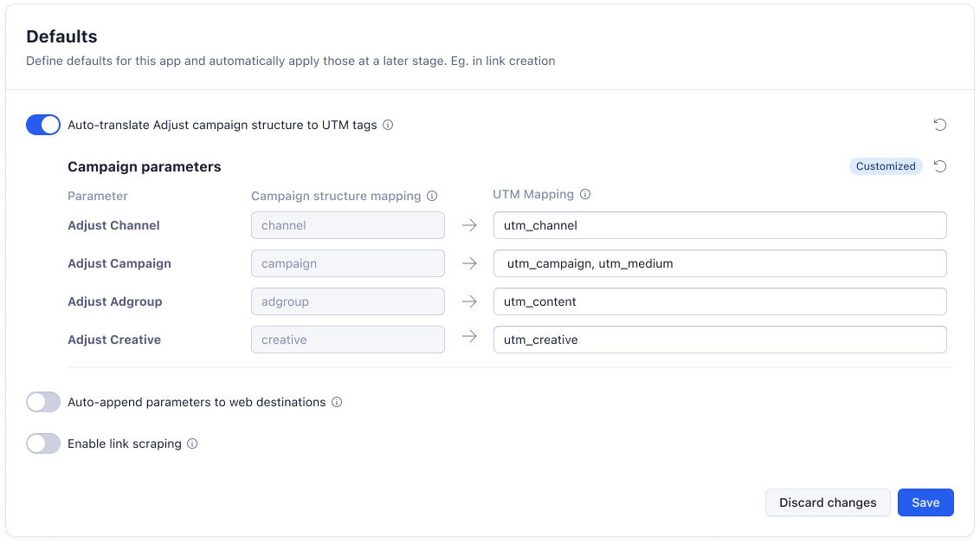Toggle Auto-translate Adjust campaign structure switch
The height and width of the screenshot is (544, 980).
[x=43, y=125]
